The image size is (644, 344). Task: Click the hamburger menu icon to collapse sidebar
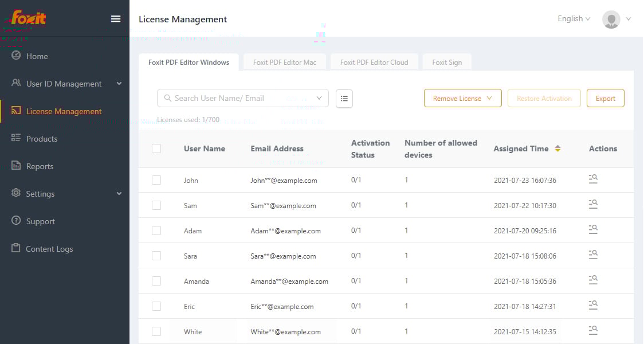(116, 19)
